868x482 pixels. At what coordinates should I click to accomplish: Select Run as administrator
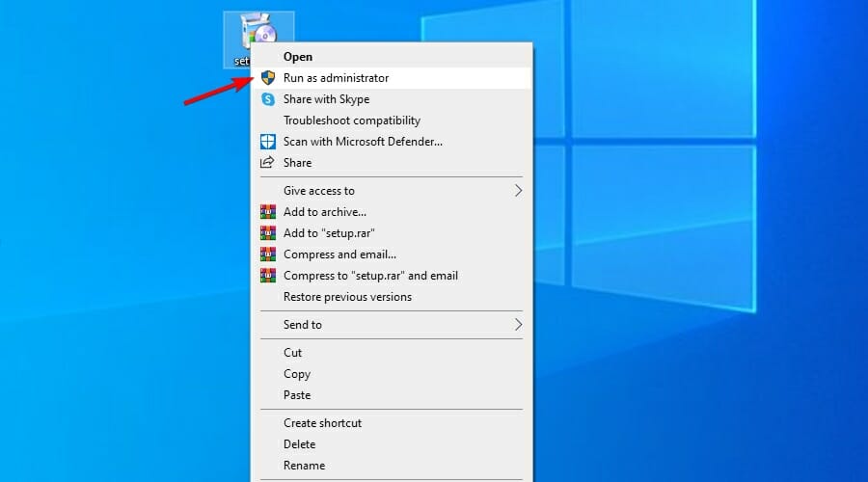click(x=336, y=78)
